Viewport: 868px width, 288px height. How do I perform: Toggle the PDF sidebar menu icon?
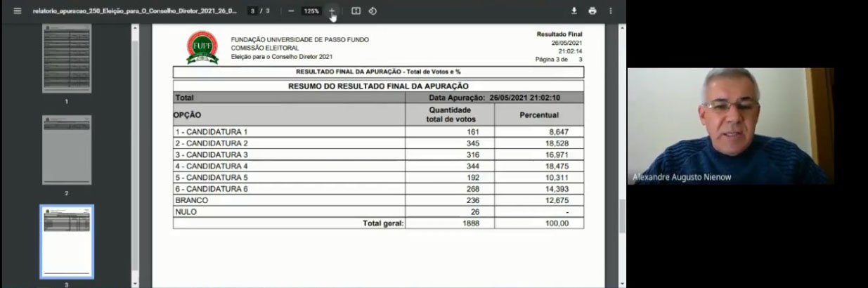pos(18,11)
